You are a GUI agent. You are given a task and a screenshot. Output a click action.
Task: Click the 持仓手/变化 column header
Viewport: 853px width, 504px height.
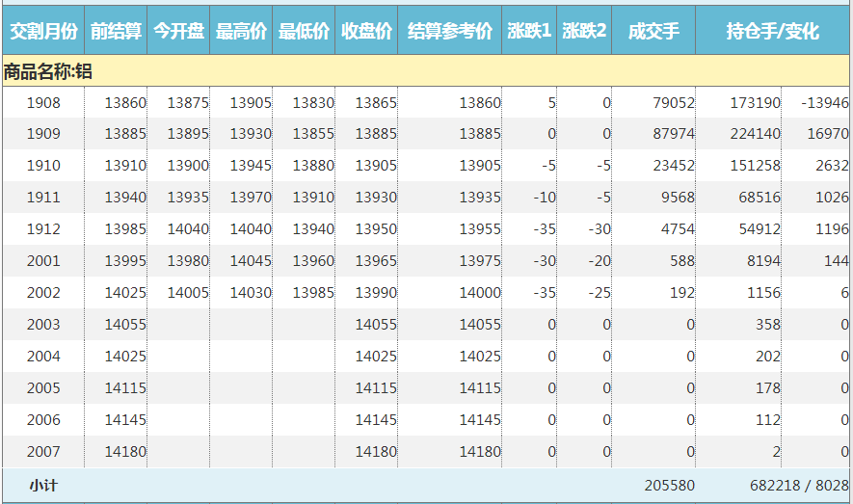pyautogui.click(x=772, y=32)
